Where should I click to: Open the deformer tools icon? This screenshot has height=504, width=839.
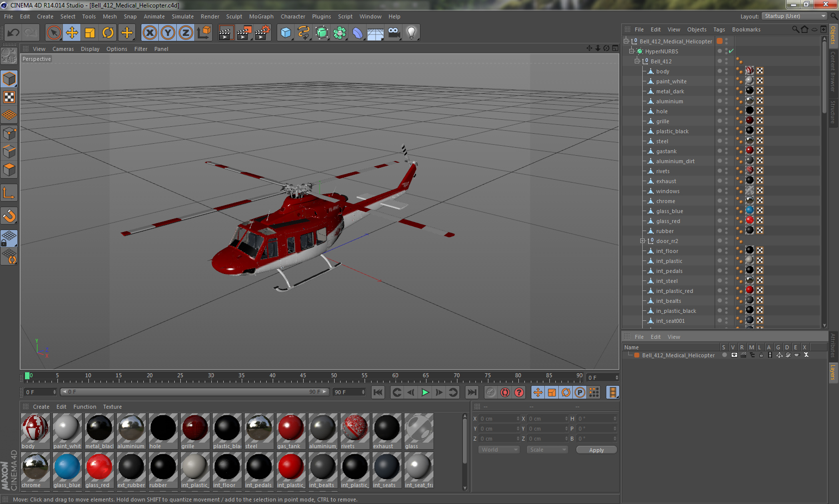coord(358,33)
